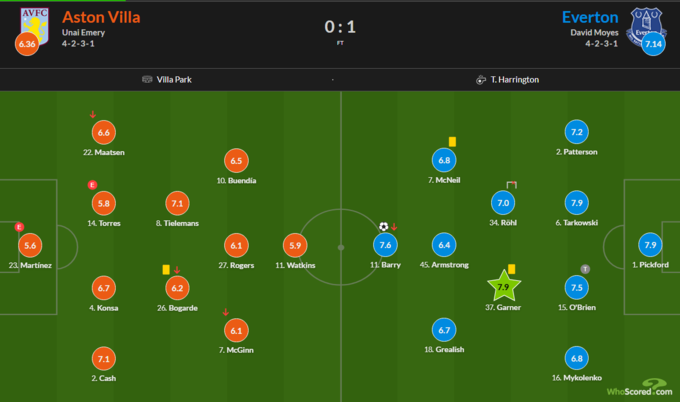The height and width of the screenshot is (402, 680).
Task: Click the Everton 7.14 team rating badge
Action: 653,45
